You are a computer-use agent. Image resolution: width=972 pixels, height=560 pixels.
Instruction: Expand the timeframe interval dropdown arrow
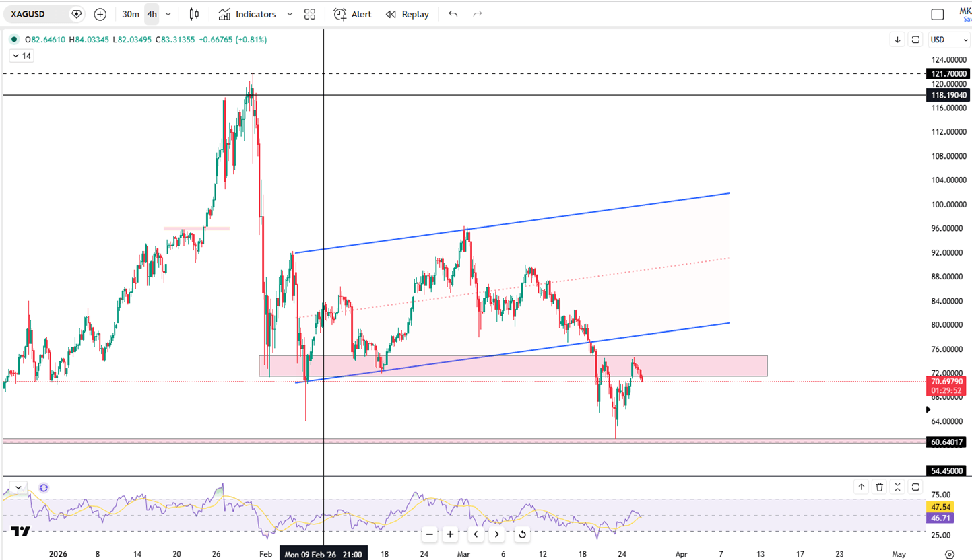tap(168, 14)
